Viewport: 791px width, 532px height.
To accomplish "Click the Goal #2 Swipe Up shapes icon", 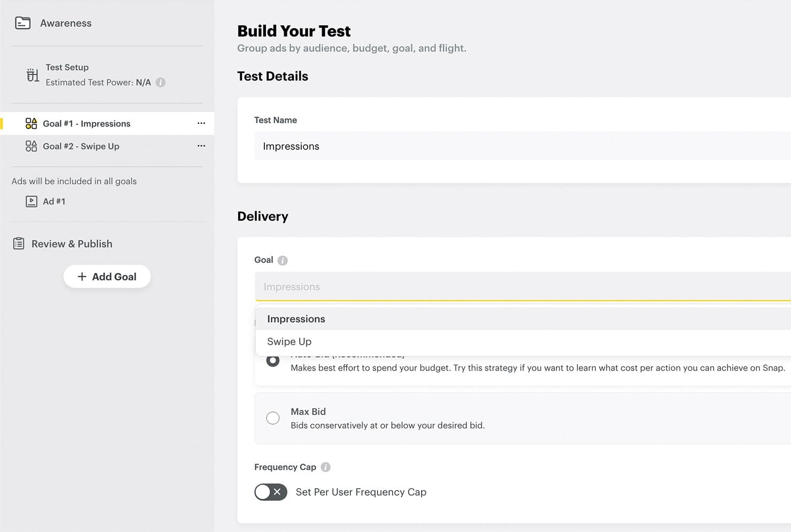I will (x=31, y=146).
